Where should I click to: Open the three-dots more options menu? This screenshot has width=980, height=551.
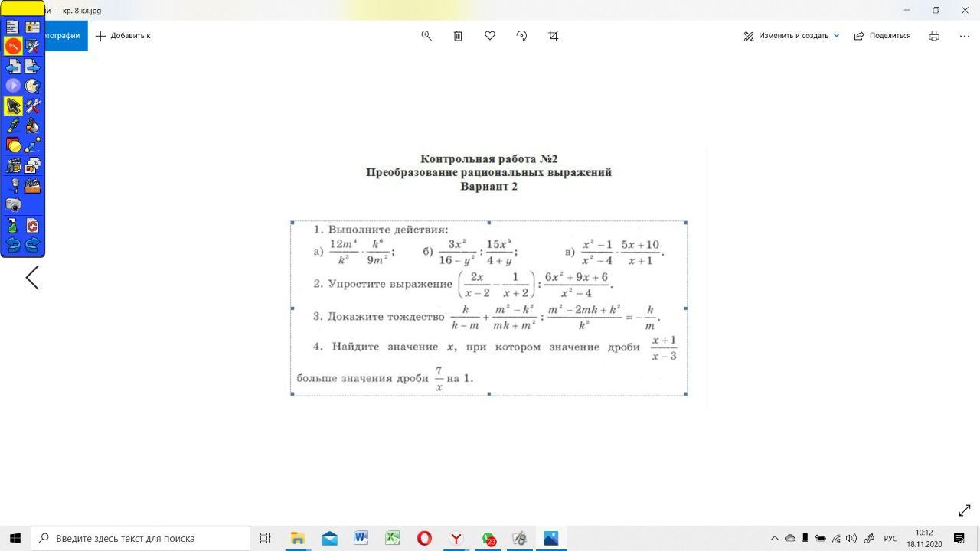click(965, 35)
